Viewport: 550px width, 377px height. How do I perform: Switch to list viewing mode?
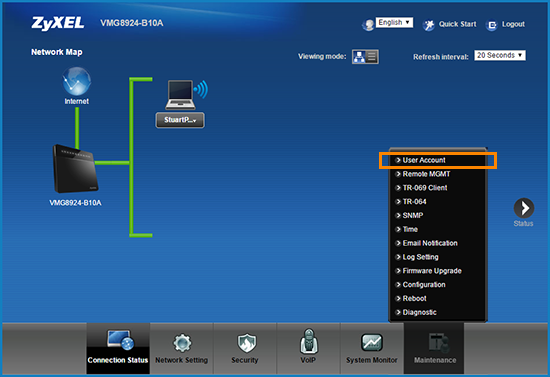(372, 56)
